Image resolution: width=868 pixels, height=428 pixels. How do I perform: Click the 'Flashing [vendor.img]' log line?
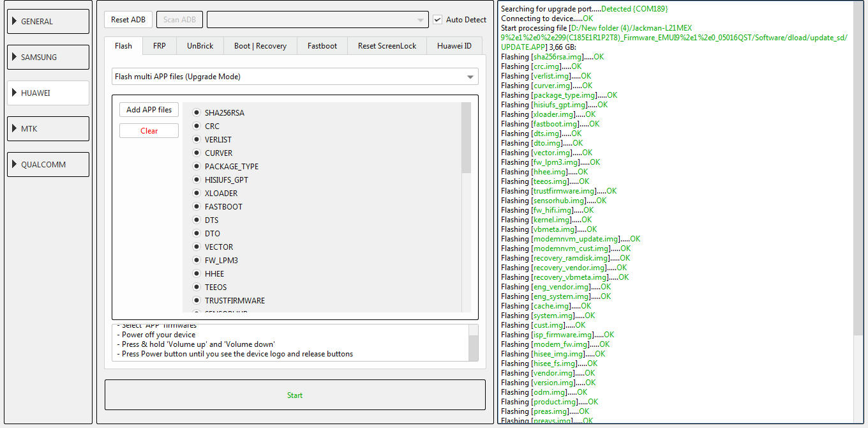click(x=548, y=373)
